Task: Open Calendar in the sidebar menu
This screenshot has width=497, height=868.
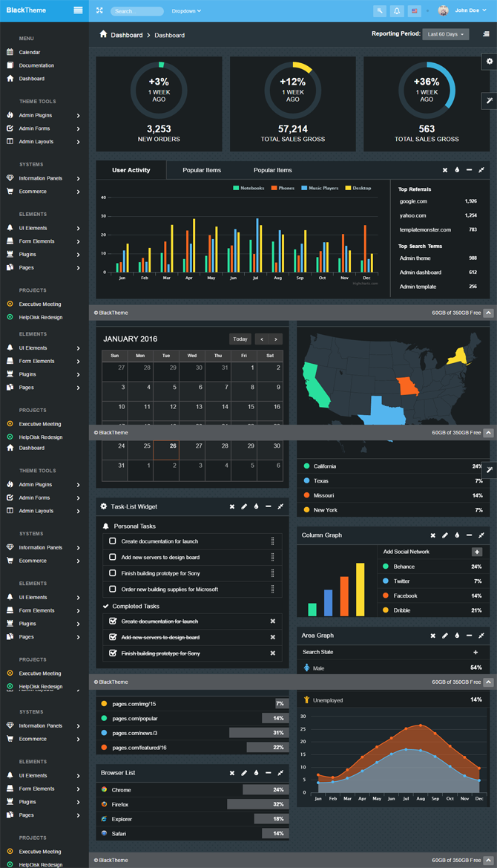Action: [29, 52]
